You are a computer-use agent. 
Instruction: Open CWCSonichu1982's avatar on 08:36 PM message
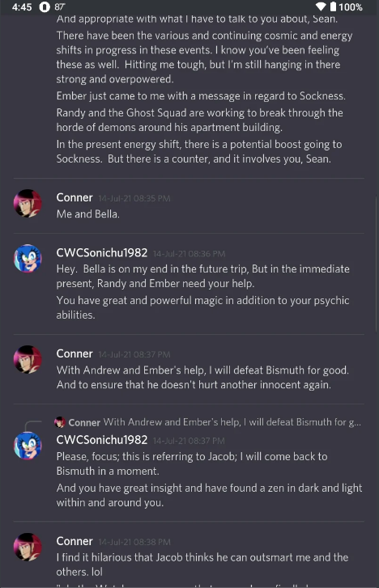coord(28,258)
